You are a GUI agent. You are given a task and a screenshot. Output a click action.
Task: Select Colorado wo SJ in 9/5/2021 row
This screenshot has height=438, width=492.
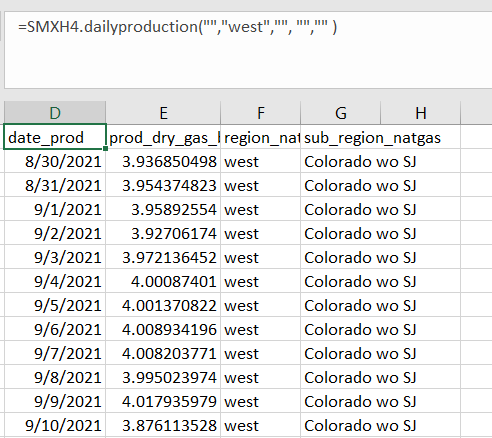coord(360,305)
